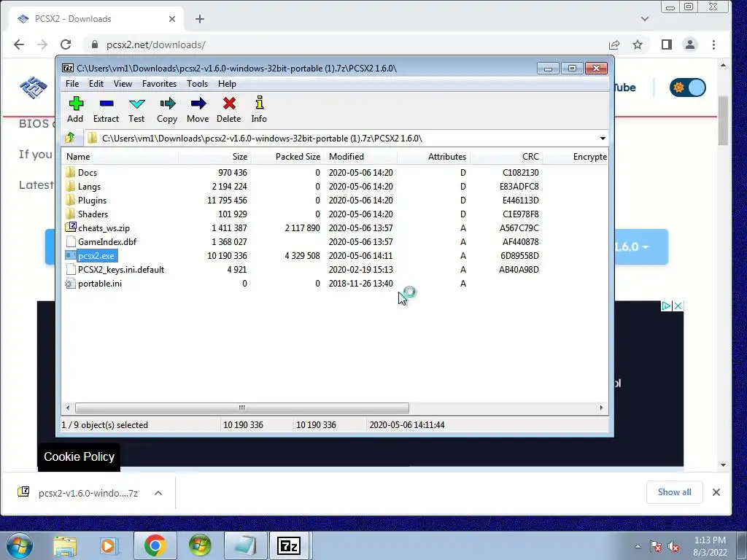
Task: Open the Favorites menu
Action: 159,84
